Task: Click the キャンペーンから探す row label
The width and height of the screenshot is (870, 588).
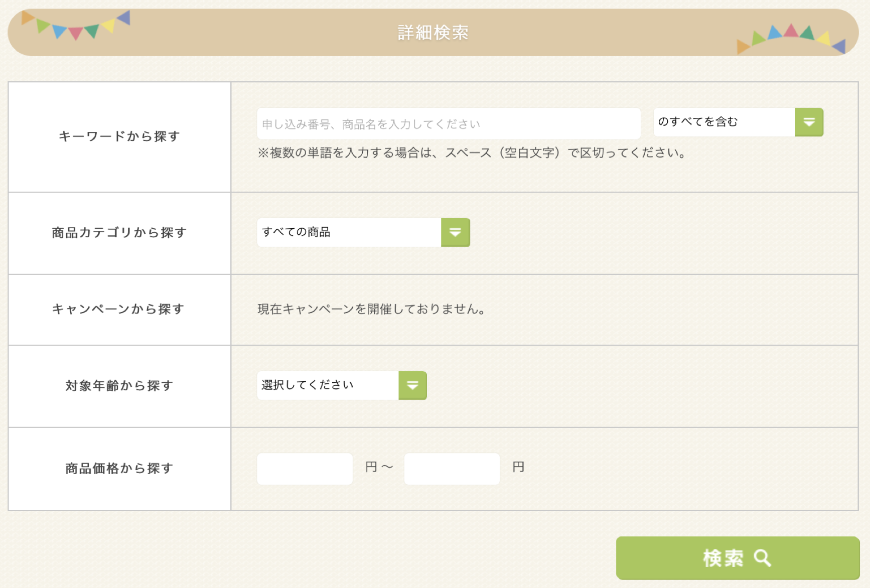Action: pyautogui.click(x=119, y=309)
